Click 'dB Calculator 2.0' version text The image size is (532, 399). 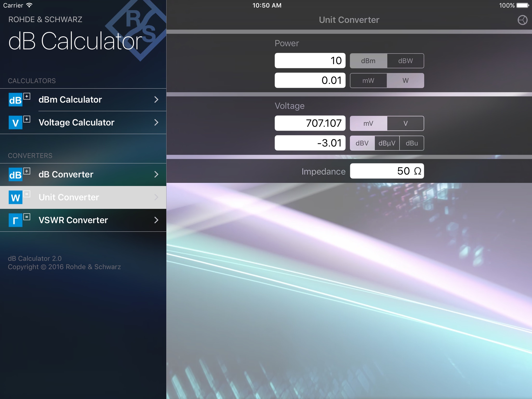(x=35, y=258)
